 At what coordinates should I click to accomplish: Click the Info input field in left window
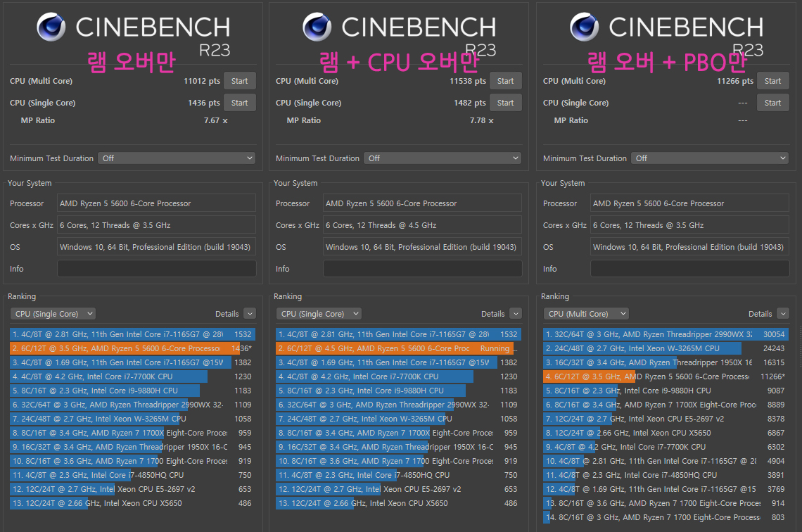coord(156,269)
